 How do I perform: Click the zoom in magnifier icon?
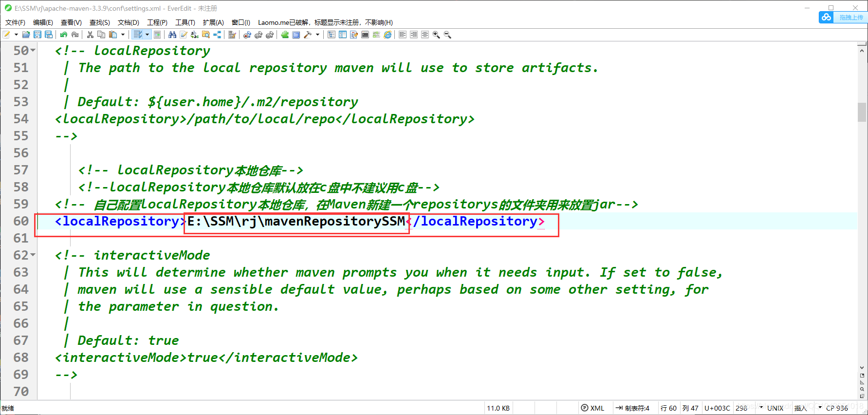(436, 35)
